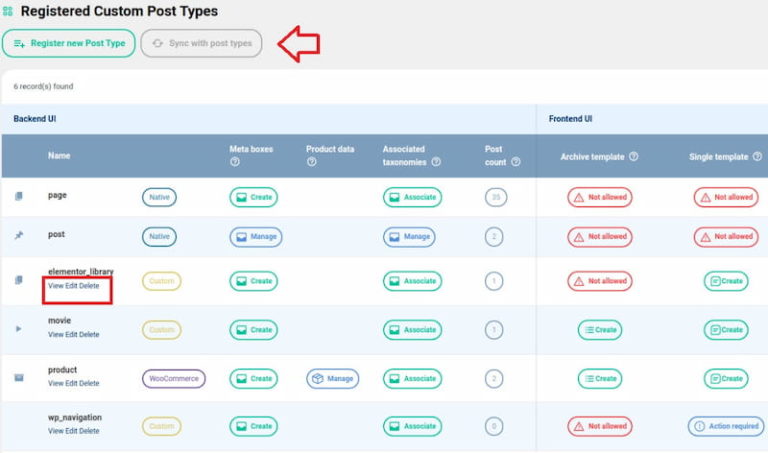Associate taxonomies with movie
The width and height of the screenshot is (768, 453).
412,330
